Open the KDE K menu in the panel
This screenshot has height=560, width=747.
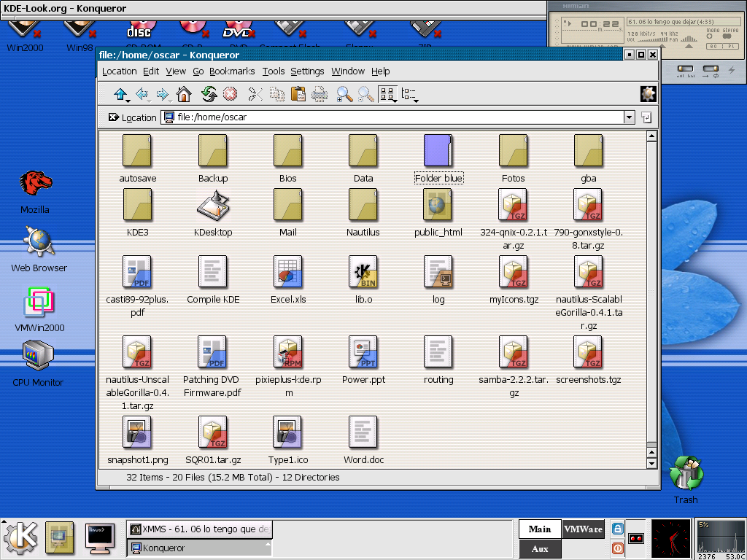point(20,539)
